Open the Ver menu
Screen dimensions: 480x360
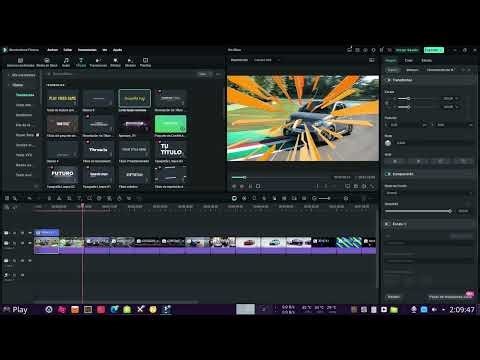(105, 50)
